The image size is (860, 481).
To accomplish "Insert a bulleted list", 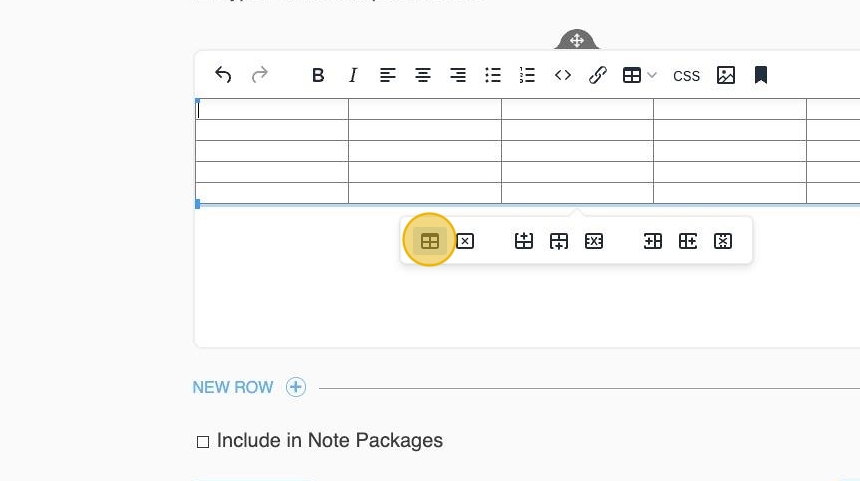I will coord(493,75).
